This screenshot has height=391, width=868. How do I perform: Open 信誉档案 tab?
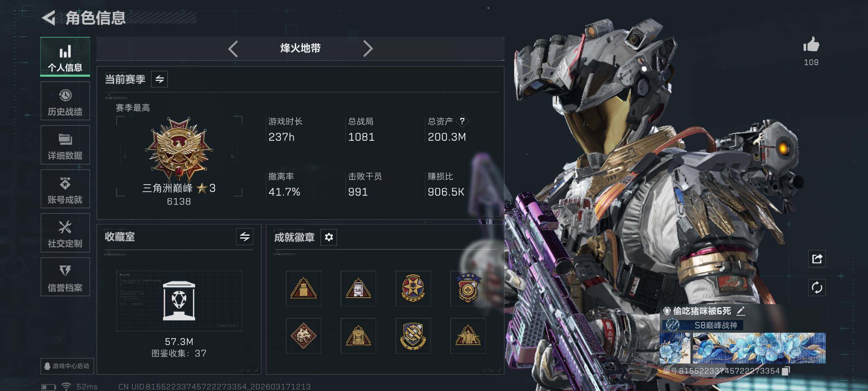(x=65, y=277)
